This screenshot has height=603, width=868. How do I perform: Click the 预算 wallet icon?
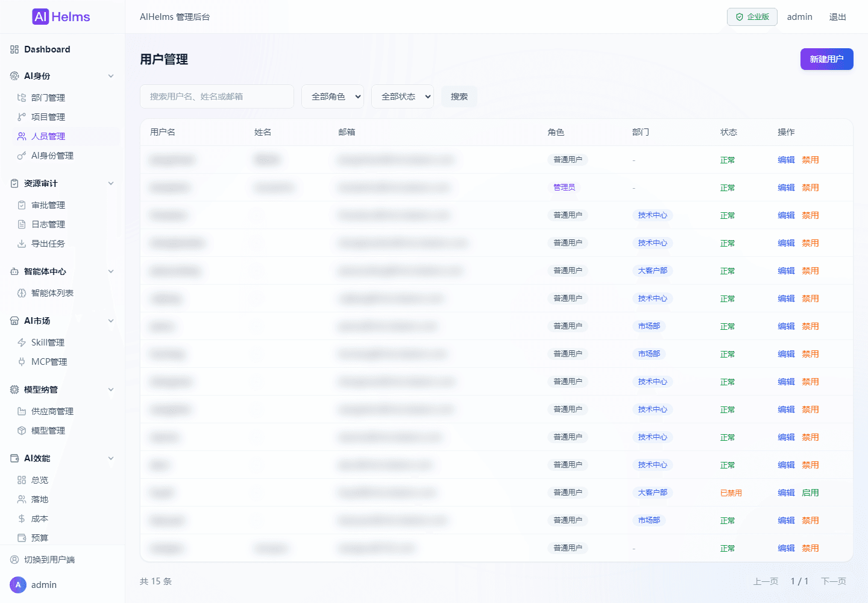pyautogui.click(x=22, y=538)
